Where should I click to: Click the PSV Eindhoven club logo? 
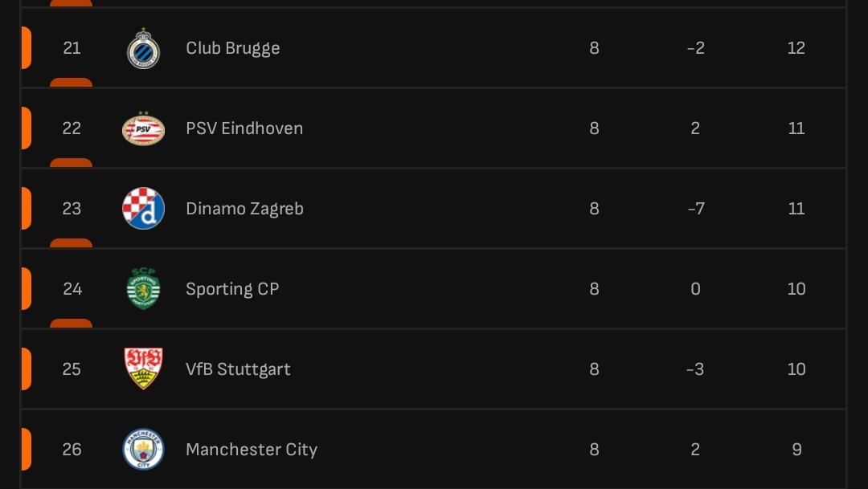(143, 128)
